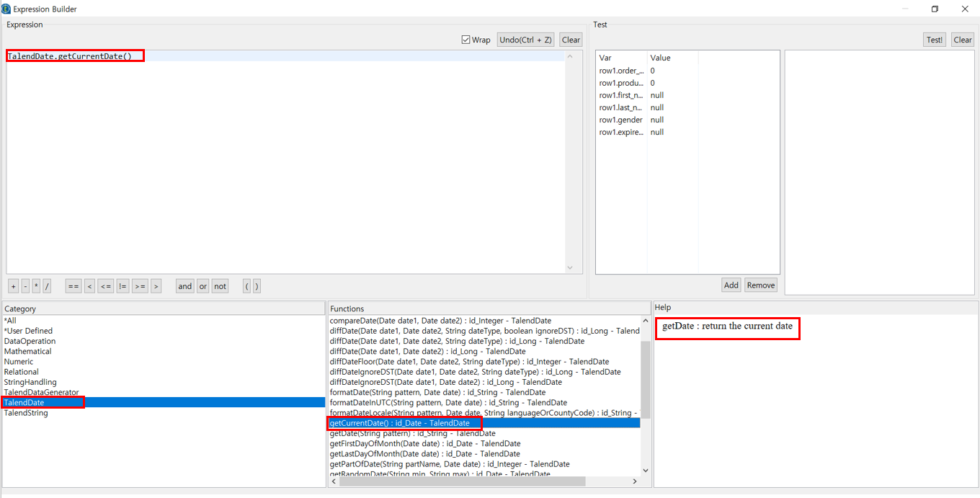The width and height of the screenshot is (980, 498).
Task: Click the Value column header
Action: [x=672, y=58]
